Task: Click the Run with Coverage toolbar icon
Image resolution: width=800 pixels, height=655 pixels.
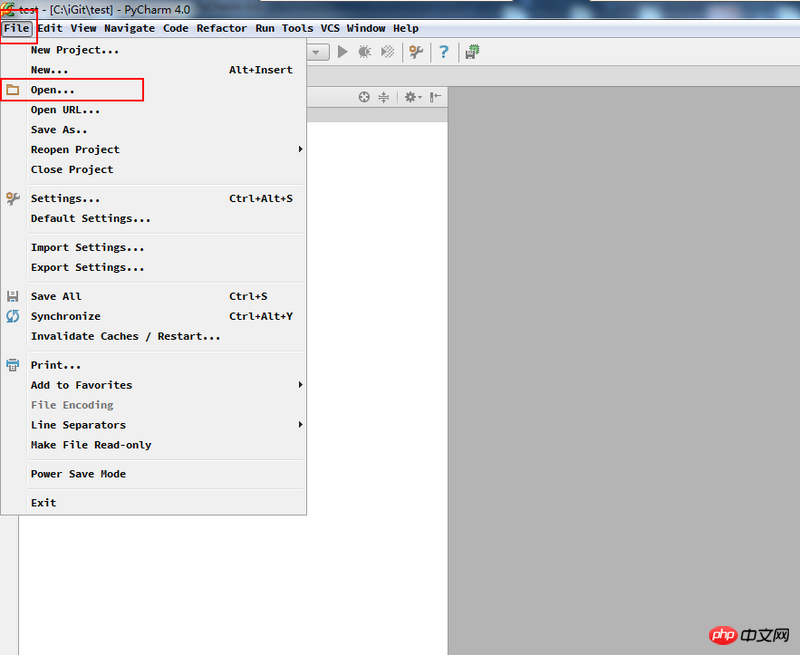Action: [388, 52]
